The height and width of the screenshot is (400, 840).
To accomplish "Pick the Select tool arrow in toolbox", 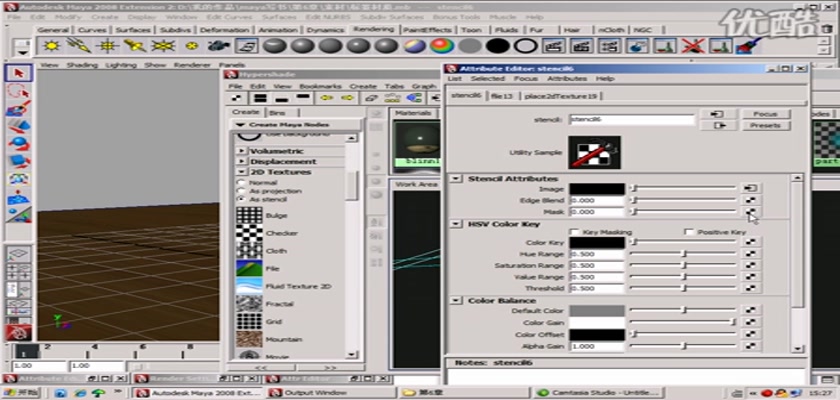I will [19, 73].
